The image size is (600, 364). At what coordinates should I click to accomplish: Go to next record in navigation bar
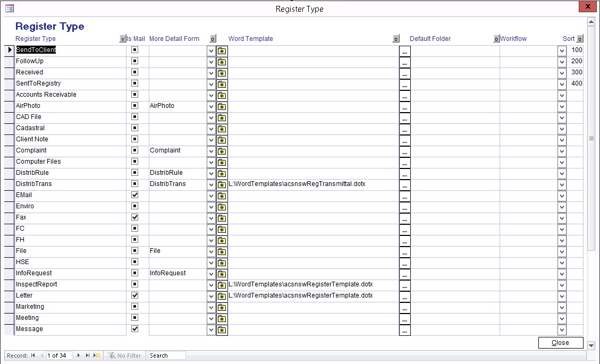[79, 355]
